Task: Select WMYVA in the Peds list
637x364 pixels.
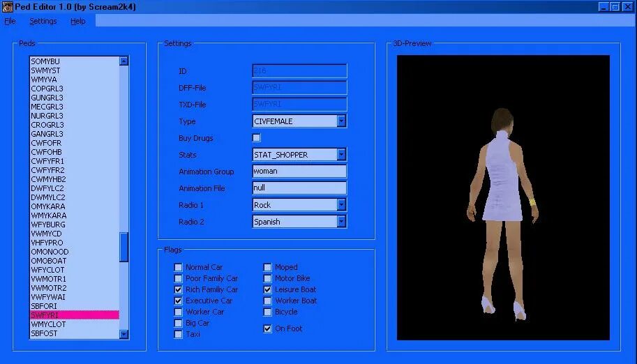Action: pyautogui.click(x=75, y=79)
